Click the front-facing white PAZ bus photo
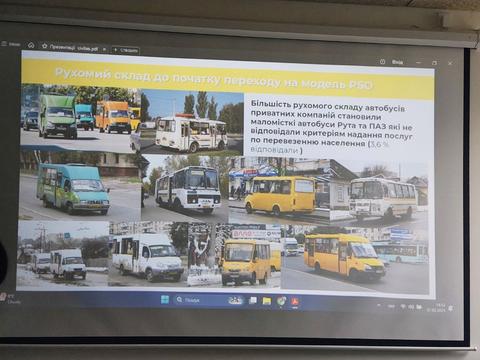The height and width of the screenshot is (360, 480). (x=185, y=189)
